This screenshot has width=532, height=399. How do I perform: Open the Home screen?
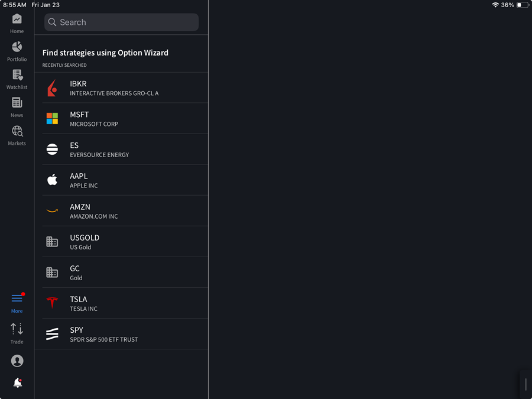click(17, 22)
